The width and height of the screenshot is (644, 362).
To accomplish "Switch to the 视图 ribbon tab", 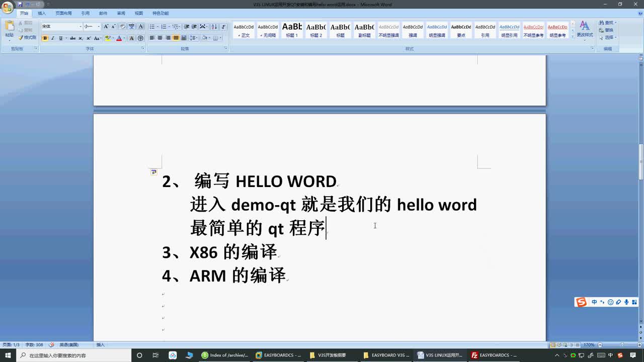I will pyautogui.click(x=139, y=14).
